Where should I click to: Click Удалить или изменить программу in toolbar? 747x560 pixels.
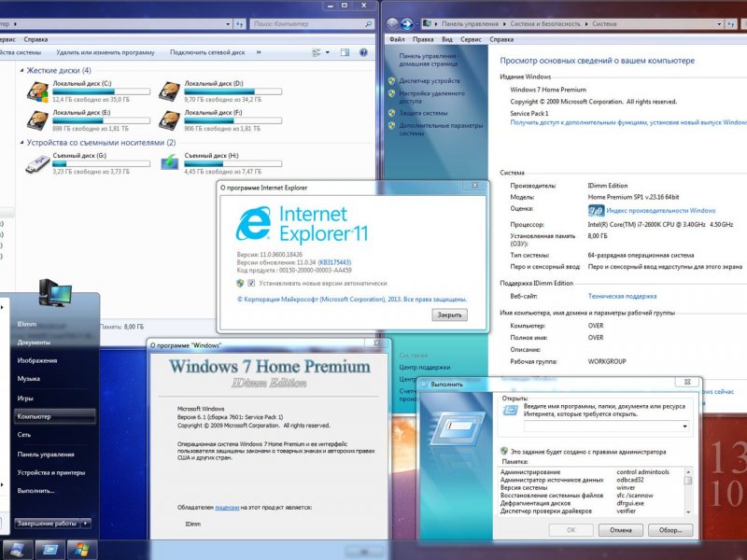pyautogui.click(x=106, y=52)
